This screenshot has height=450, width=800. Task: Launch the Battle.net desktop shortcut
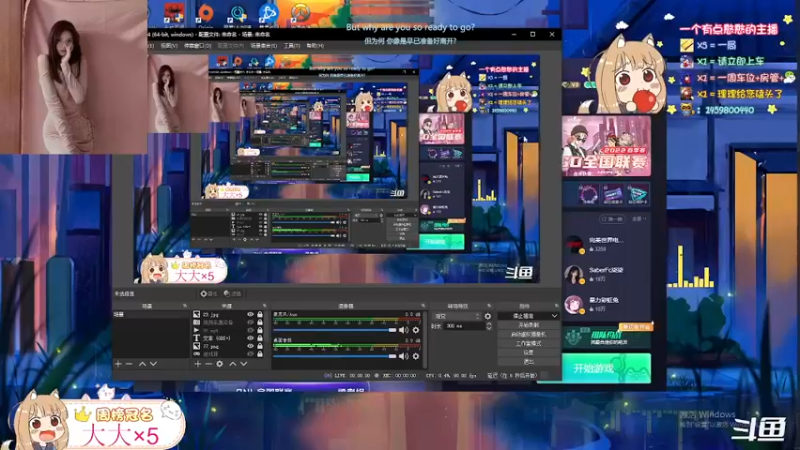coord(268,14)
